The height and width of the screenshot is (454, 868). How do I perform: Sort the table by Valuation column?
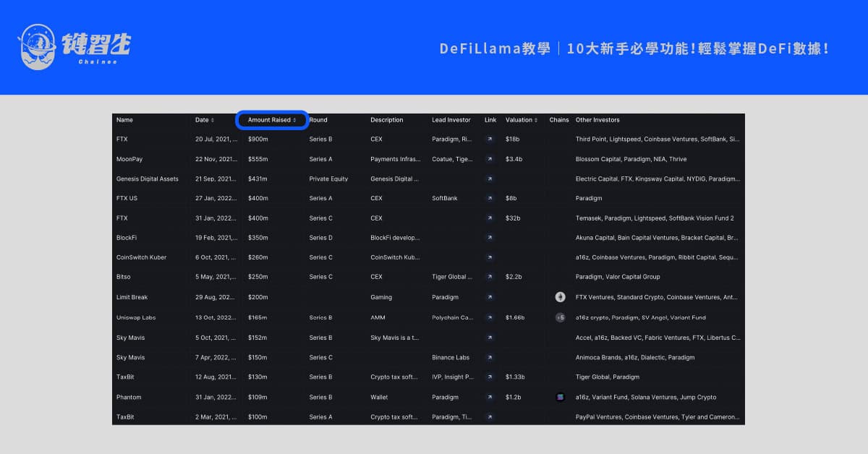[x=522, y=120]
